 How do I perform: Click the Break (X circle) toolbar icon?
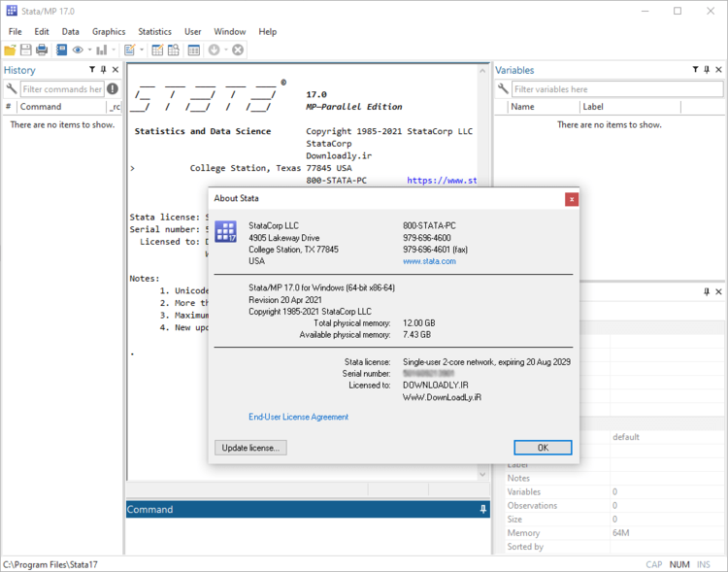pos(238,50)
